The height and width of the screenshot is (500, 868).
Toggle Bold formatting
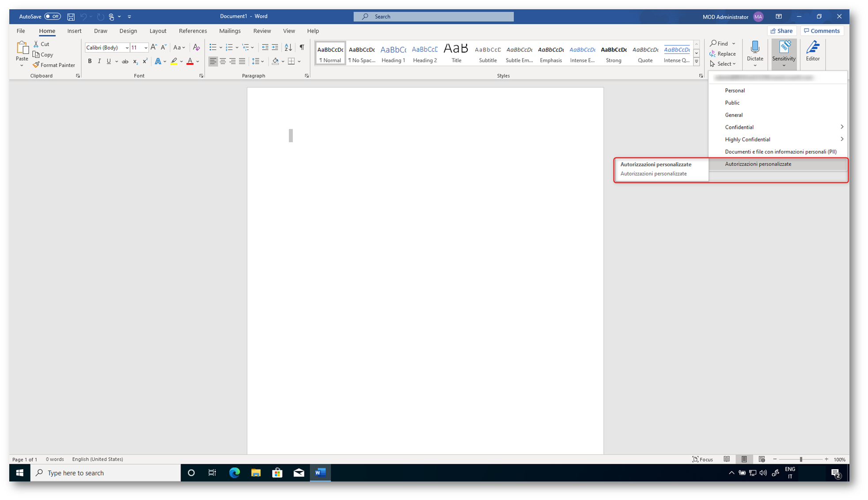pyautogui.click(x=90, y=61)
